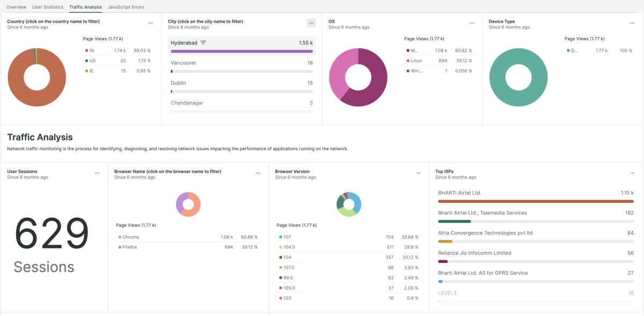Toggle the Linux legend entry in OS chart
This screenshot has height=316, width=644.
tap(416, 61)
